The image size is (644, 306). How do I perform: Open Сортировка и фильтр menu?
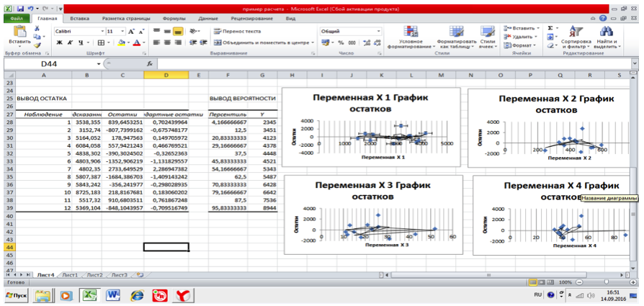576,37
